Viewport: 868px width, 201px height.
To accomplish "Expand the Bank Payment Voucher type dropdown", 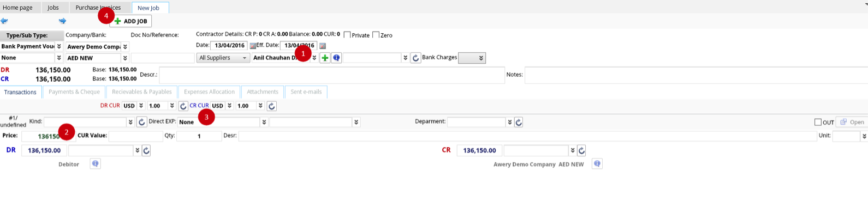I will point(59,46).
